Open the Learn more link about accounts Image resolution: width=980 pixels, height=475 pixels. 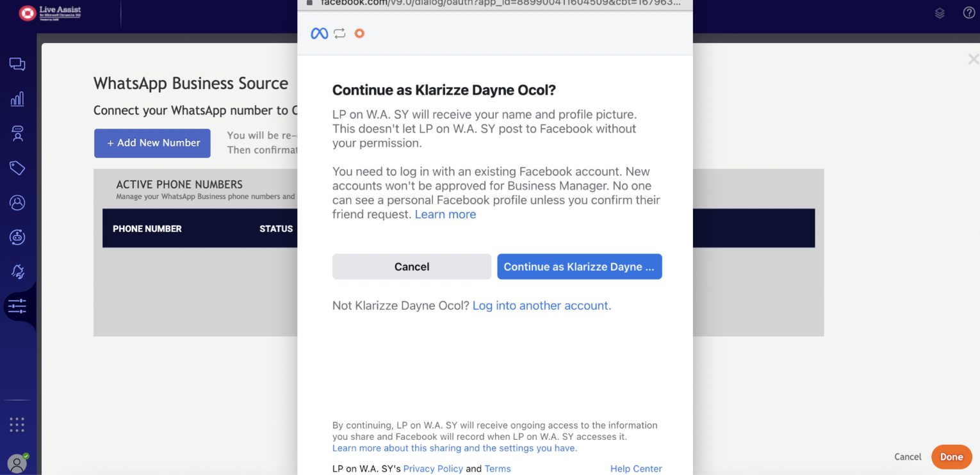[445, 214]
